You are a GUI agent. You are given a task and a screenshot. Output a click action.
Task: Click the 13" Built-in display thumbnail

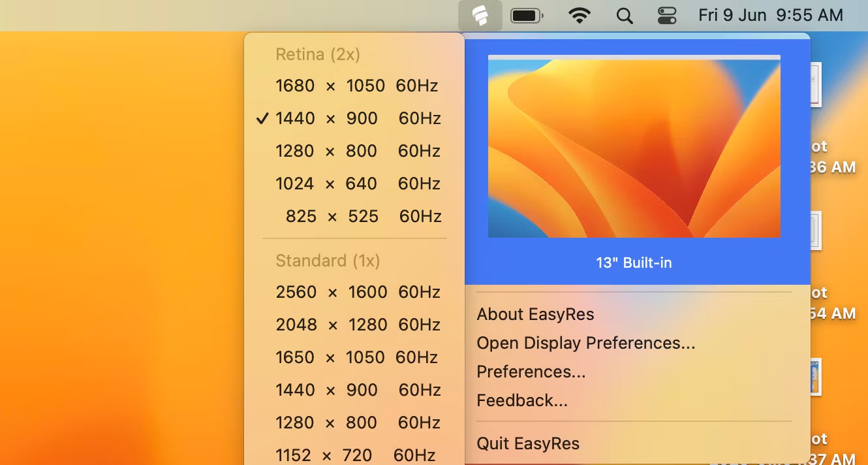coord(634,146)
